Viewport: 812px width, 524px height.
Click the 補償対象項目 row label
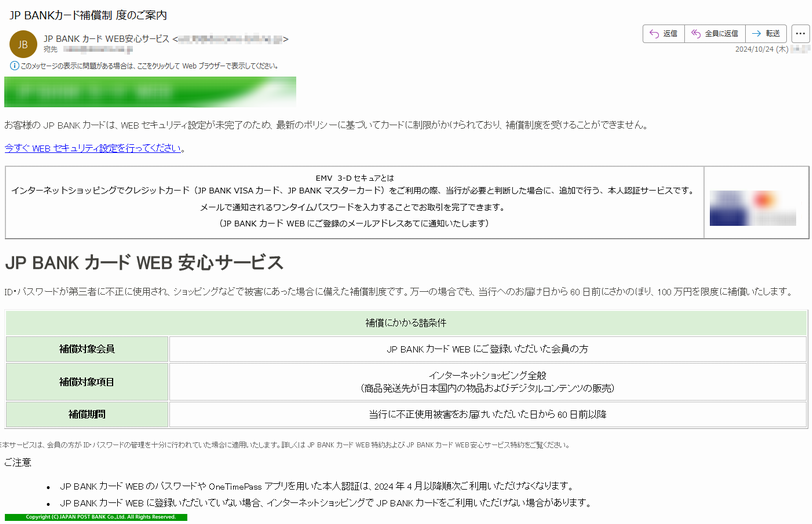[87, 382]
